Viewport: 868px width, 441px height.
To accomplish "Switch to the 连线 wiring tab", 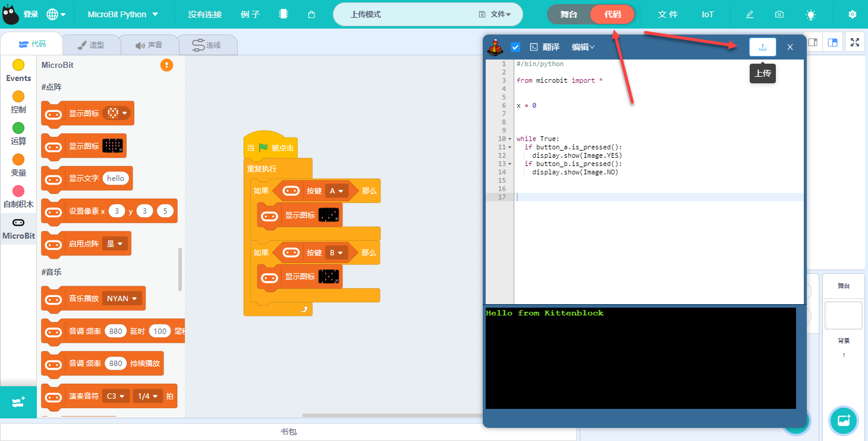I will [x=207, y=45].
